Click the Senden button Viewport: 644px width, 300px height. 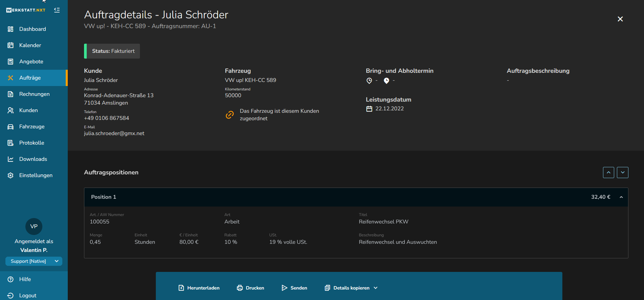point(294,288)
